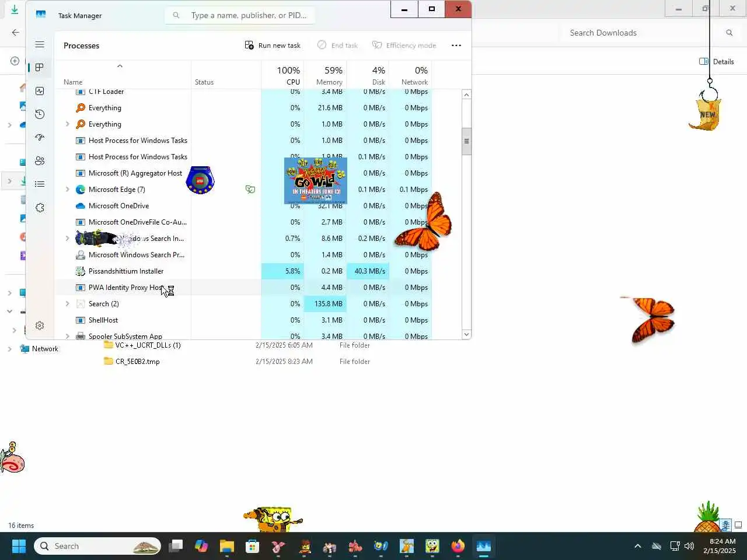Click the process list scroll-down arrow
The image size is (747, 560).
point(466,334)
